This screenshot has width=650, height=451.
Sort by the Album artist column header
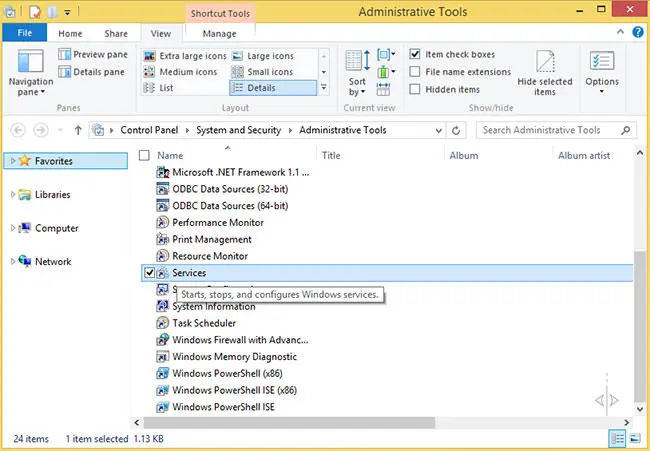[584, 155]
